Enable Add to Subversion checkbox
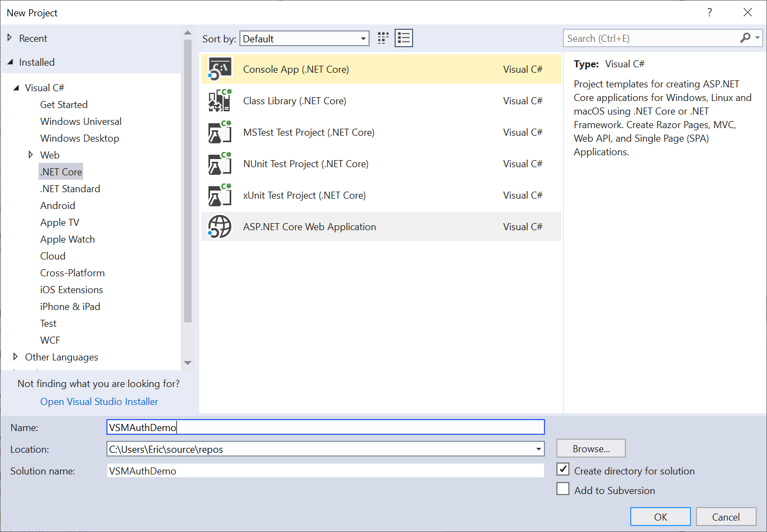This screenshot has height=532, width=767. (x=563, y=489)
